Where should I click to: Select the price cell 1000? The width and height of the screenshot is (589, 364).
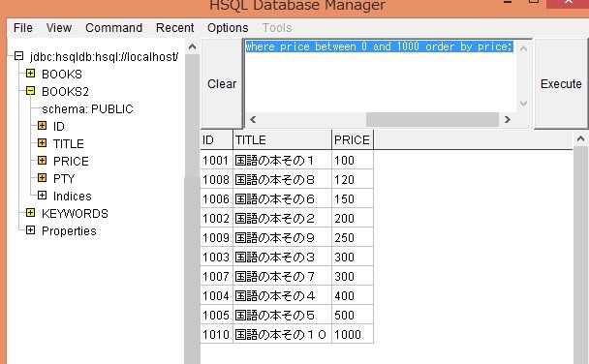click(x=353, y=335)
